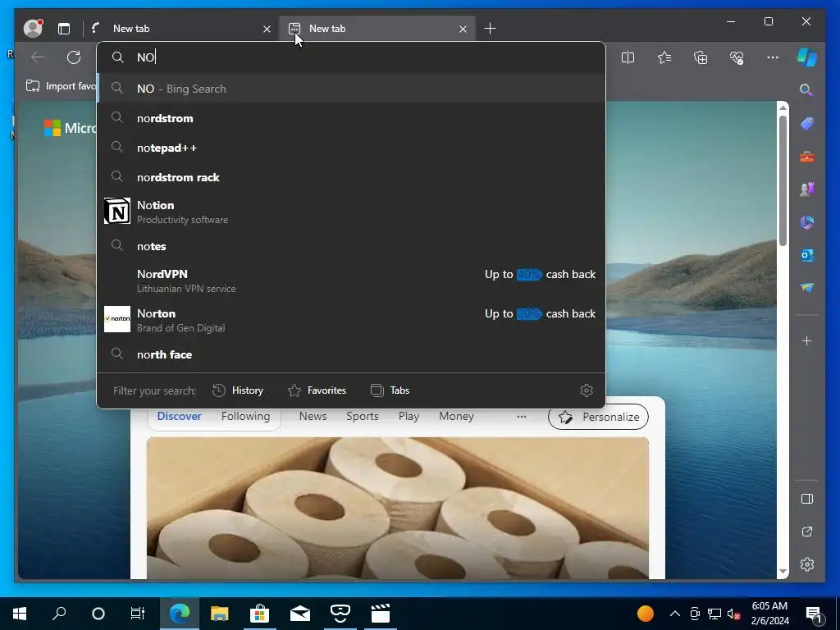Select the 'notepad++' suggestion
This screenshot has width=840, height=630.
pyautogui.click(x=351, y=148)
